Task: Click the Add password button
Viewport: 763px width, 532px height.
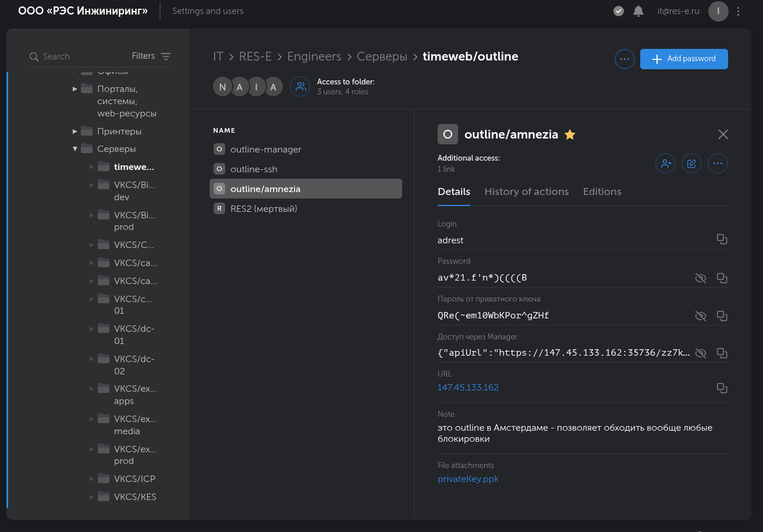Action: 683,59
